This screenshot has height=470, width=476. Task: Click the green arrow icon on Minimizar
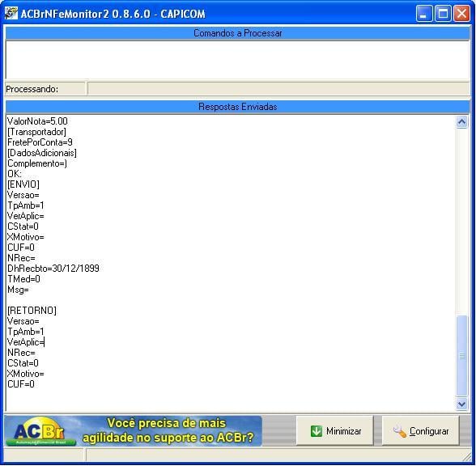click(317, 431)
